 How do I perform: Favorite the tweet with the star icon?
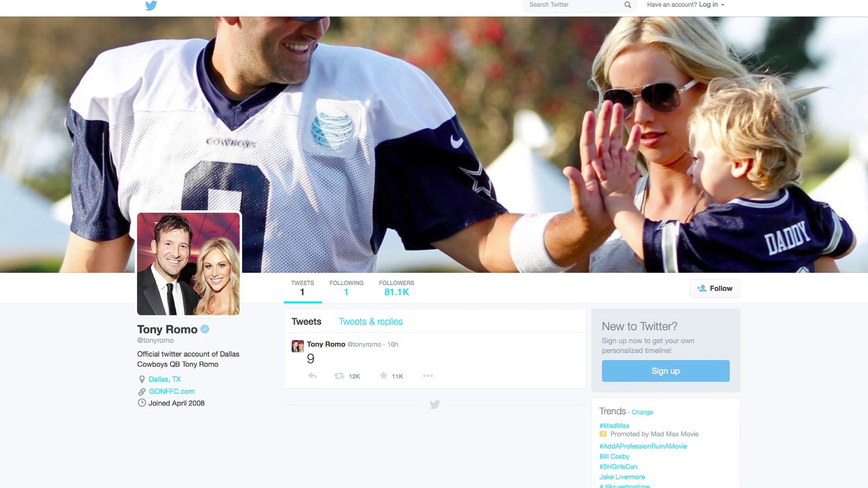383,376
